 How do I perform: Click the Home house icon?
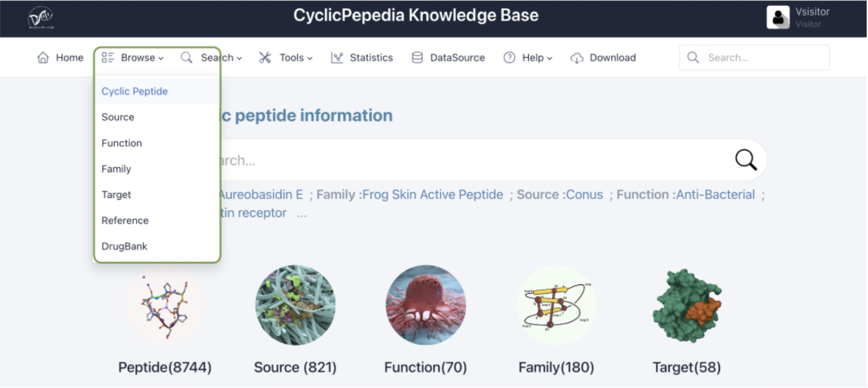[43, 58]
